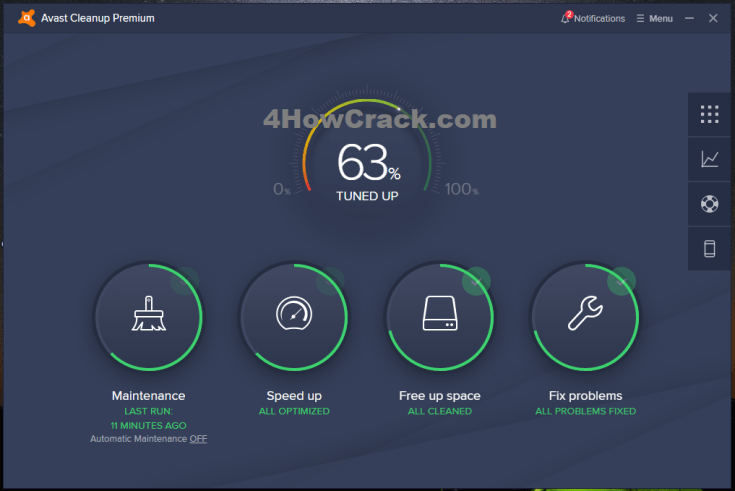This screenshot has height=491, width=735.
Task: Open the mobile phone icon
Action: (x=709, y=249)
